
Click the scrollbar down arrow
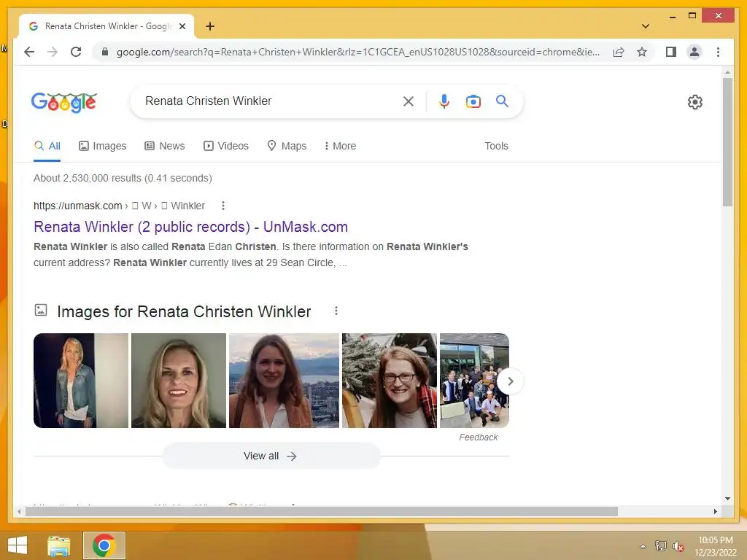pyautogui.click(x=727, y=499)
